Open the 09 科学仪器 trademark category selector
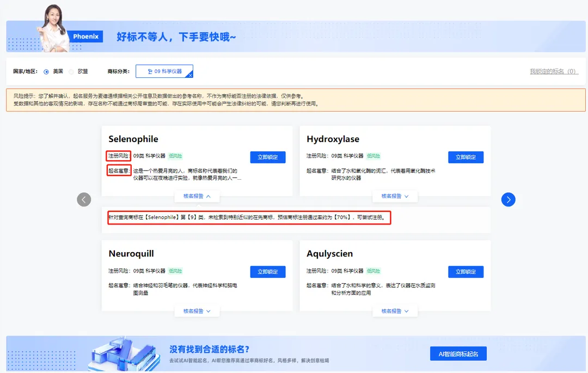The width and height of the screenshot is (588, 373). click(x=164, y=71)
